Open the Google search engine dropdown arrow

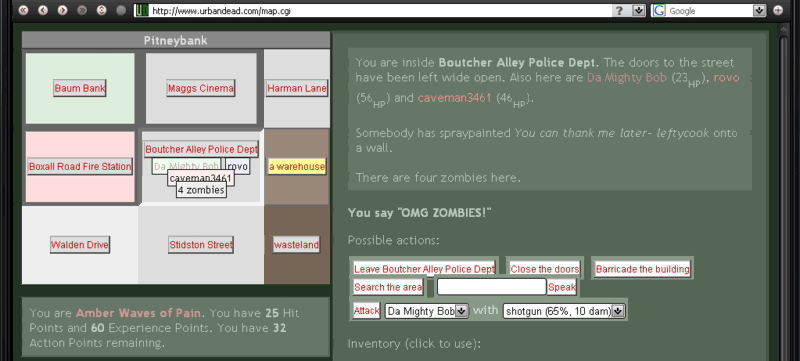(759, 10)
